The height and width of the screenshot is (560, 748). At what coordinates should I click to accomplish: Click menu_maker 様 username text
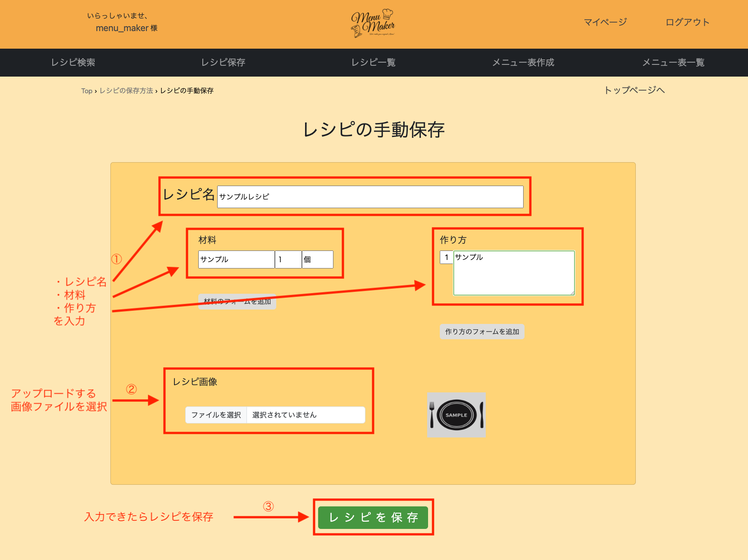[x=127, y=28]
